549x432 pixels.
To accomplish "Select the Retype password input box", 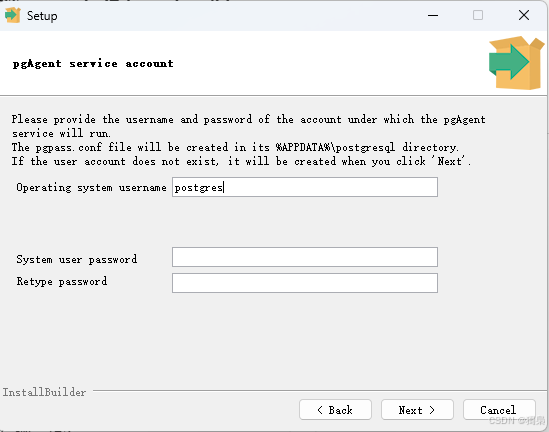I will [305, 283].
